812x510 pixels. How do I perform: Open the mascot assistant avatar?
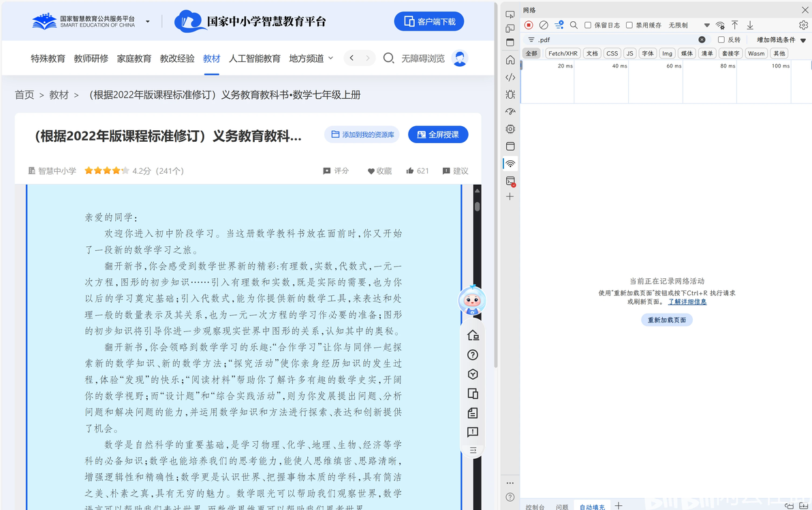pos(472,300)
